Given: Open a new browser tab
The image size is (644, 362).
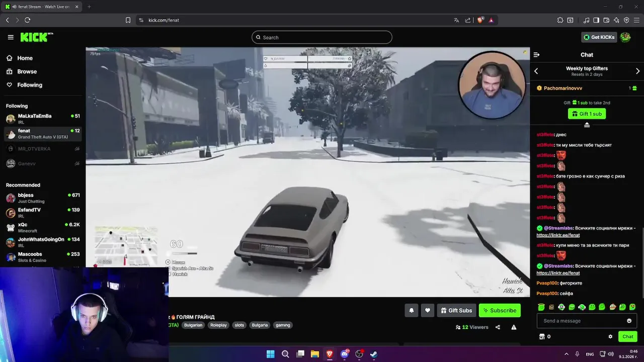Looking at the screenshot, I should point(89,7).
